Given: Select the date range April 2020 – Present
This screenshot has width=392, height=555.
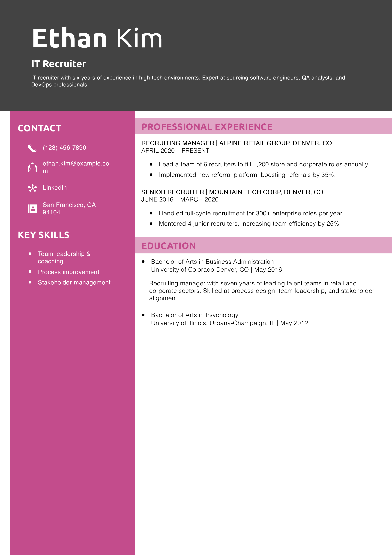Looking at the screenshot, I should [x=175, y=151].
